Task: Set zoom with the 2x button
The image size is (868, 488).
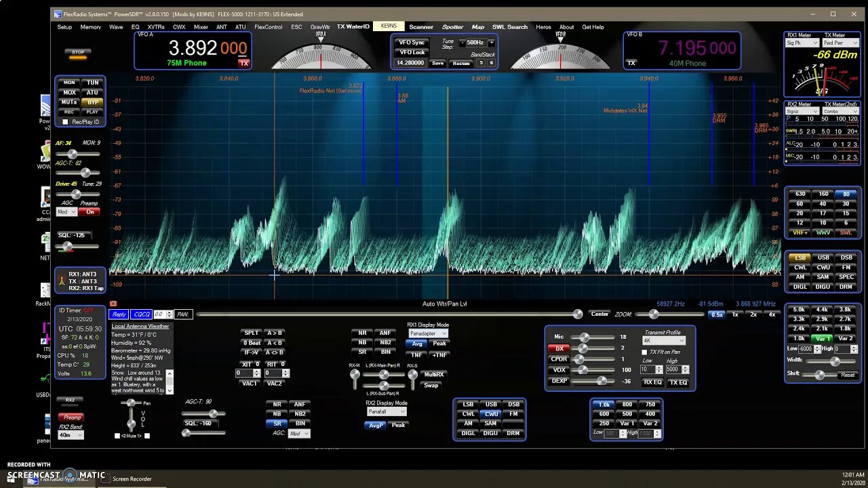Action: pos(753,314)
